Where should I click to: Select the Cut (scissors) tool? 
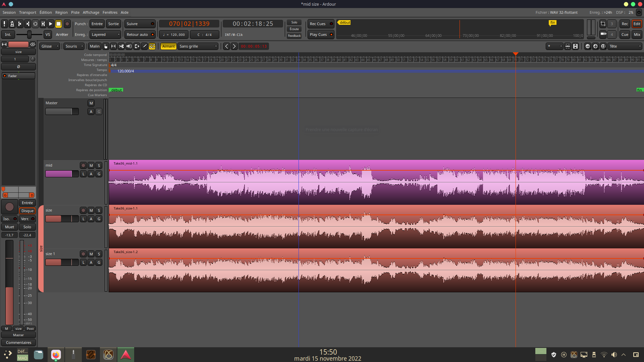(x=121, y=46)
